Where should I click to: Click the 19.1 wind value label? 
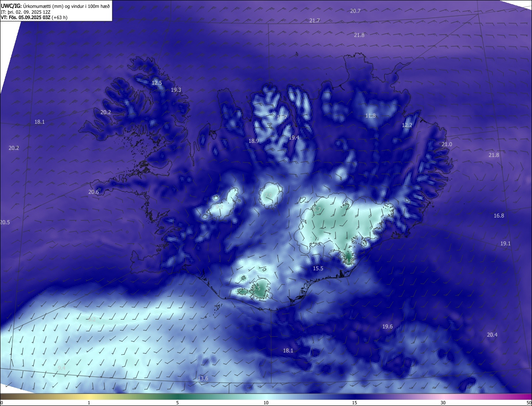tap(505, 244)
